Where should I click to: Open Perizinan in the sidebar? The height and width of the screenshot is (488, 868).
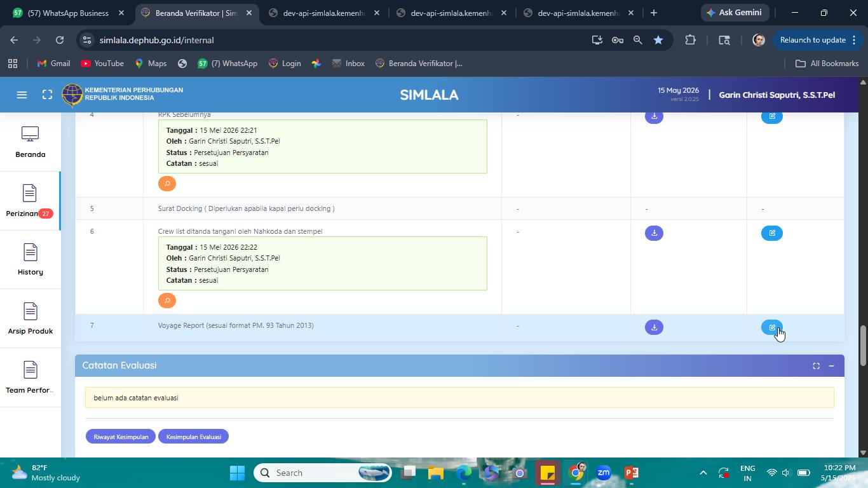coord(30,201)
